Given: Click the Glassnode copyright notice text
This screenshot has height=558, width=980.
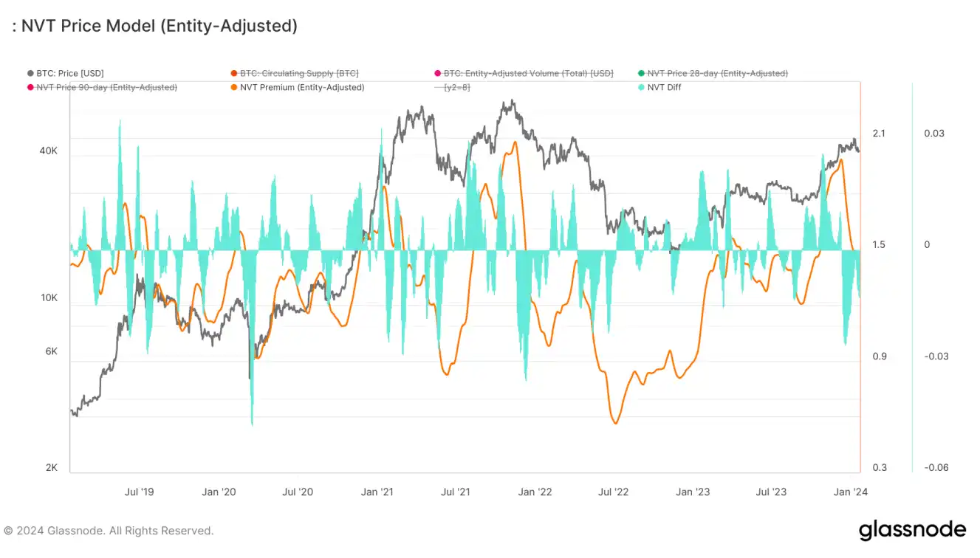Looking at the screenshot, I should pos(109,531).
